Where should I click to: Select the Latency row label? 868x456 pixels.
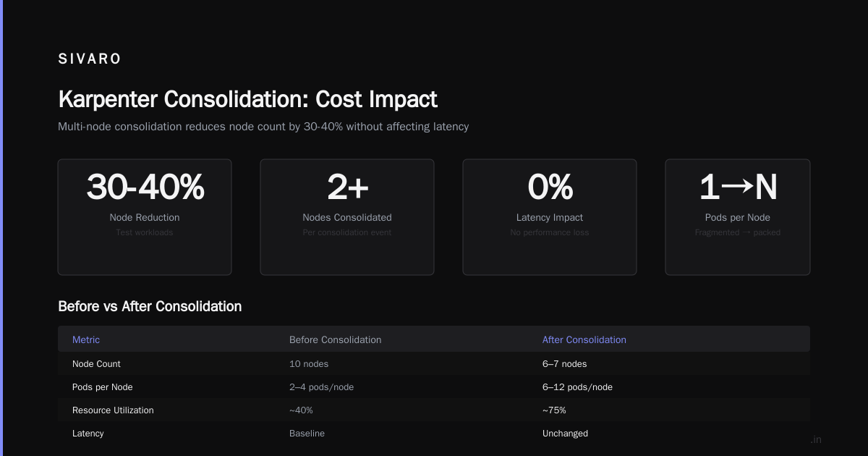click(x=88, y=434)
